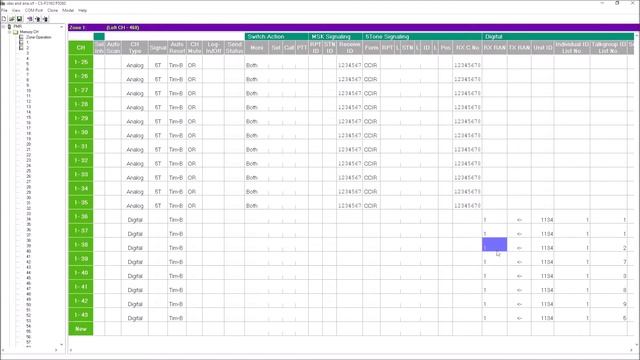Collapse the PMR root tree node
This screenshot has width=640, height=360.
pyautogui.click(x=4, y=27)
